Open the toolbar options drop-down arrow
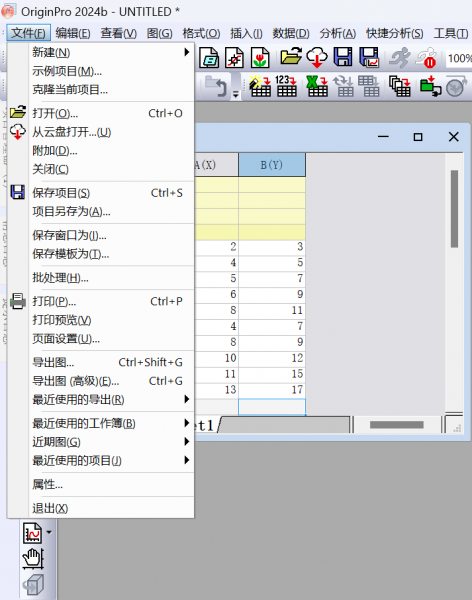Viewport: 472px width, 600px height. click(x=236, y=94)
